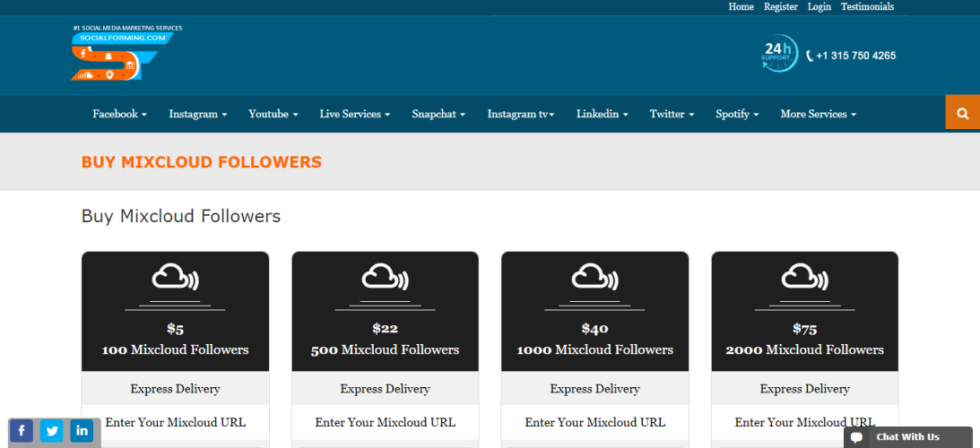Expand the Spotify dropdown menu
The height and width of the screenshot is (448, 980).
738,114
